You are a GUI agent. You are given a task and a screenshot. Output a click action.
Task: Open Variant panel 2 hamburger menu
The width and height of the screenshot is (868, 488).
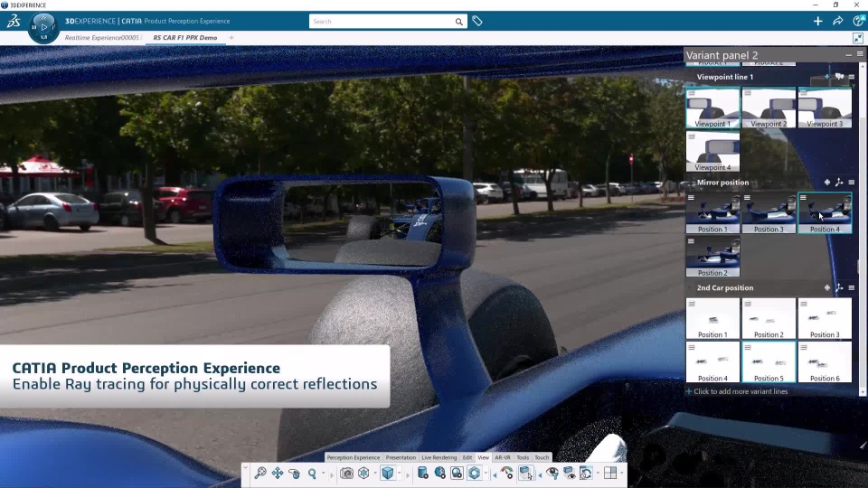point(860,54)
